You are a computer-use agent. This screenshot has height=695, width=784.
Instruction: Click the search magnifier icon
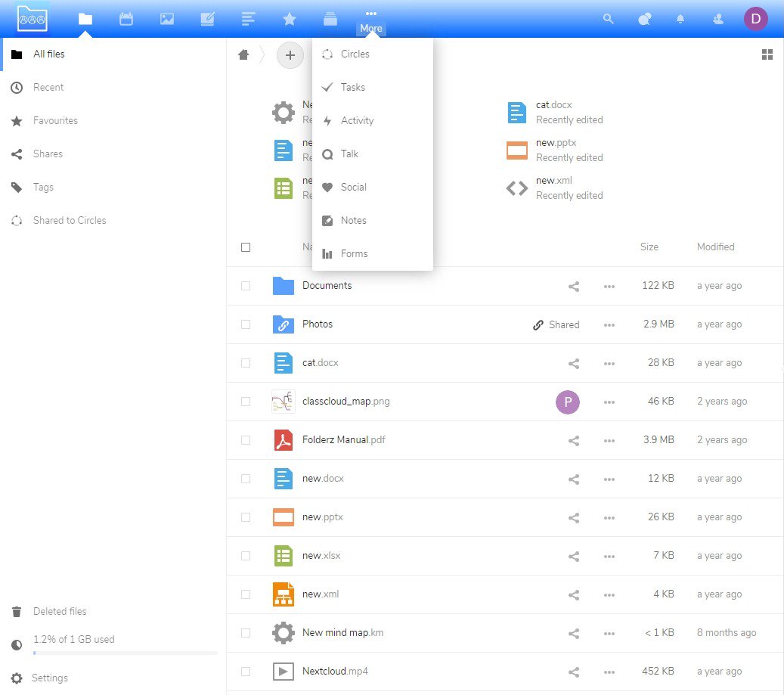pos(609,19)
